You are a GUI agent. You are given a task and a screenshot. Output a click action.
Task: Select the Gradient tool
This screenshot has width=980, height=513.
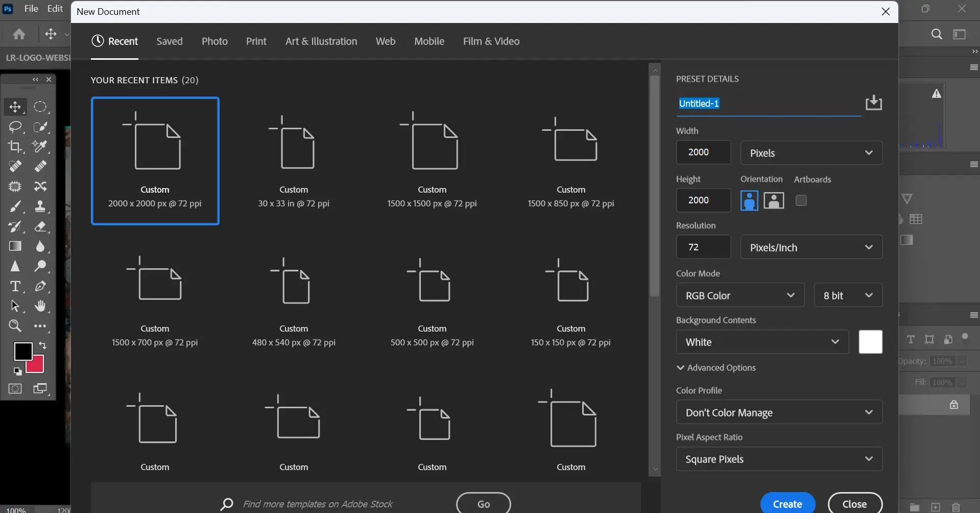tap(15, 246)
